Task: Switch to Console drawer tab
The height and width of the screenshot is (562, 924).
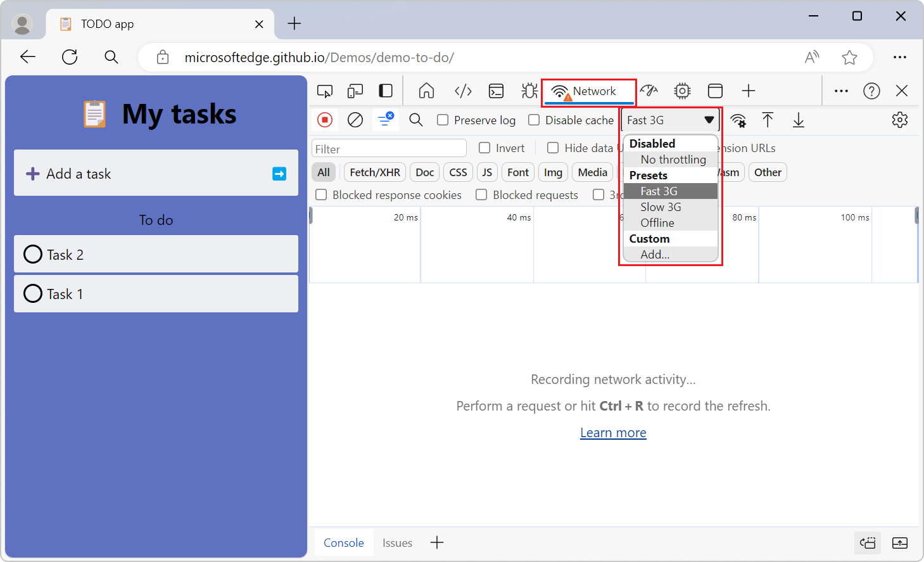Action: pyautogui.click(x=344, y=543)
